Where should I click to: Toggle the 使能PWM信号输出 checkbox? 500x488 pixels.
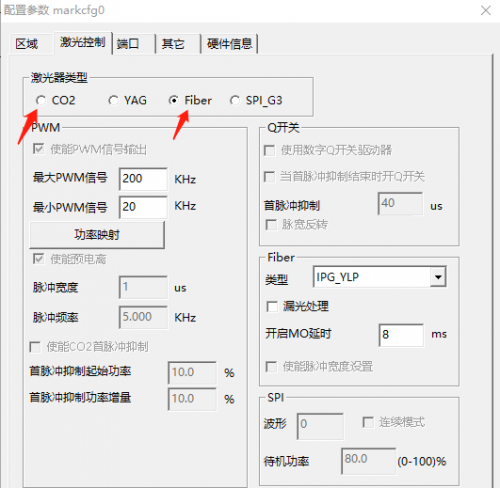pyautogui.click(x=39, y=149)
